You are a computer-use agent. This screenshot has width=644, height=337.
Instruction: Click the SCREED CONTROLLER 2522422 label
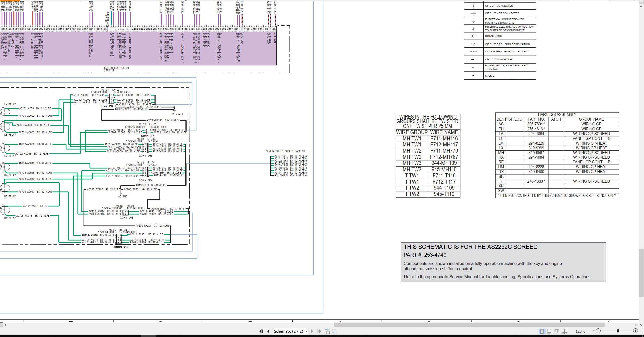point(116,69)
